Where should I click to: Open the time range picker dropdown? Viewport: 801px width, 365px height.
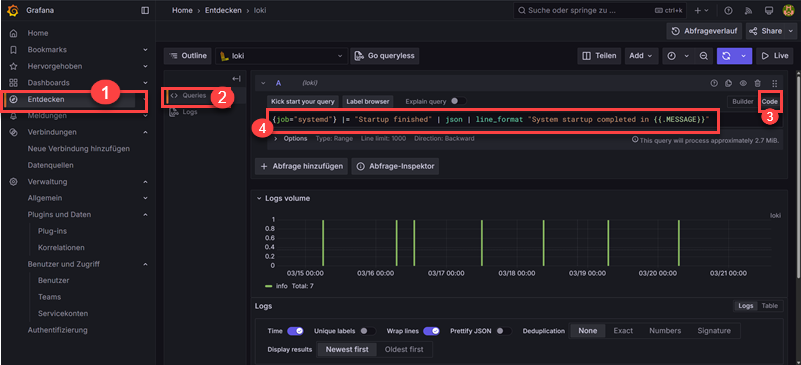(677, 56)
